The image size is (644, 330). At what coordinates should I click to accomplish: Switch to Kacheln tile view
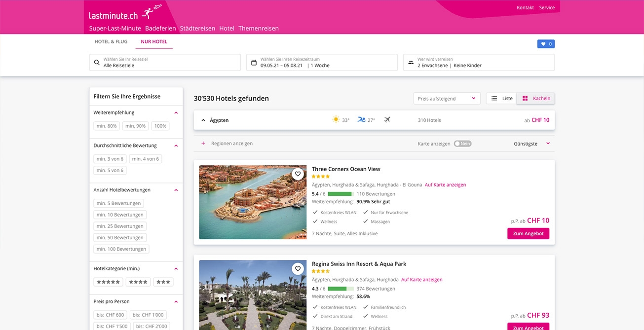(536, 99)
